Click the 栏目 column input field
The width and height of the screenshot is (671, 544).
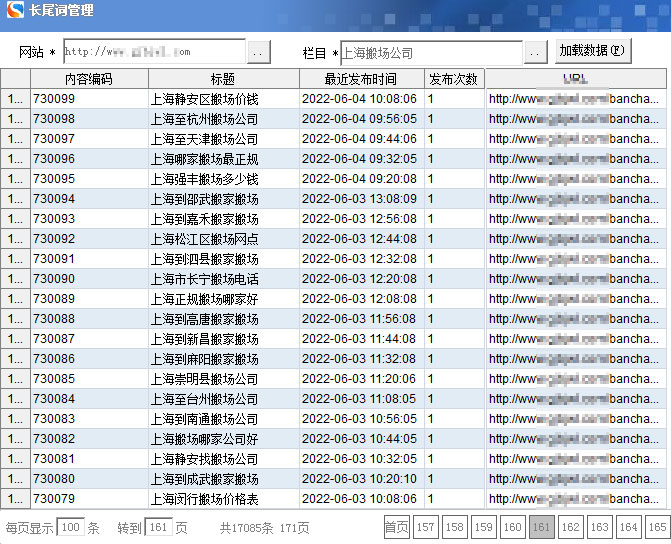point(431,52)
